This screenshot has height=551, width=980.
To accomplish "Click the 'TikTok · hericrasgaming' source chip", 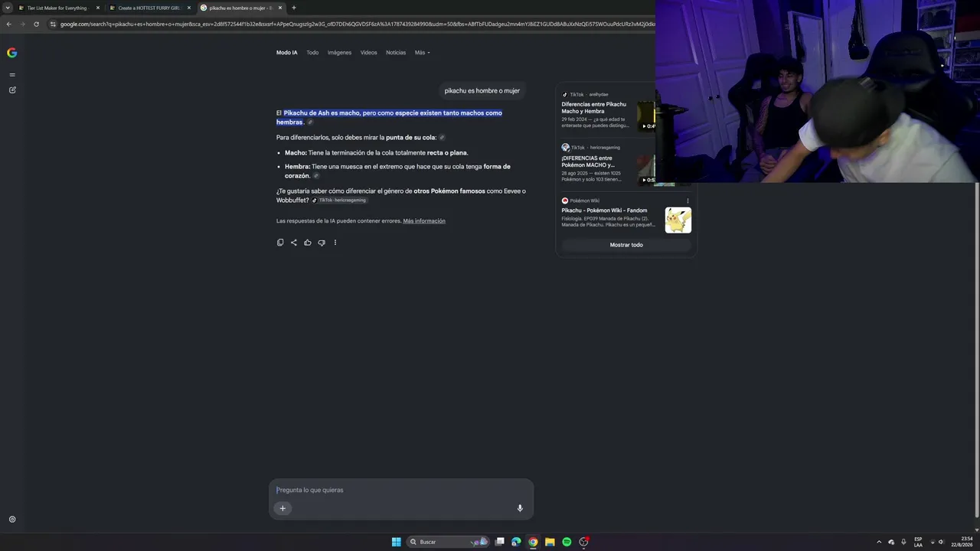I will tap(339, 201).
